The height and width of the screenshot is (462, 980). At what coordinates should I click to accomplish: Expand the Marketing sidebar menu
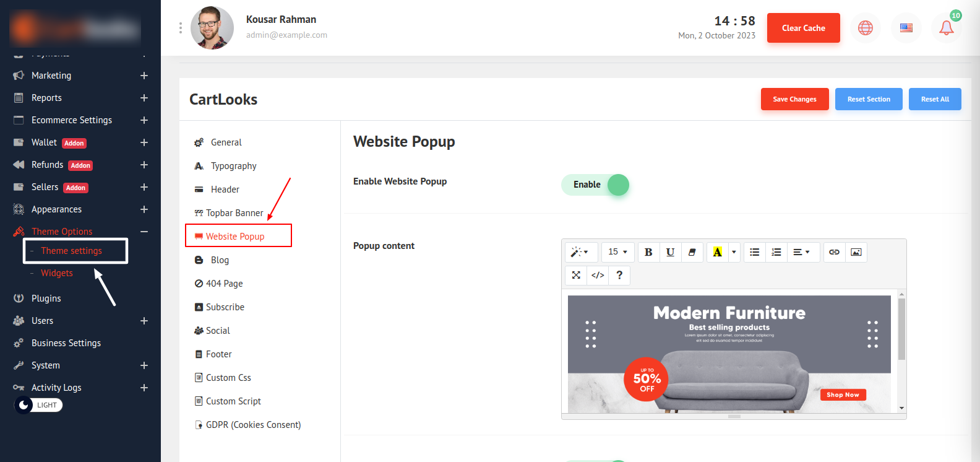point(144,76)
